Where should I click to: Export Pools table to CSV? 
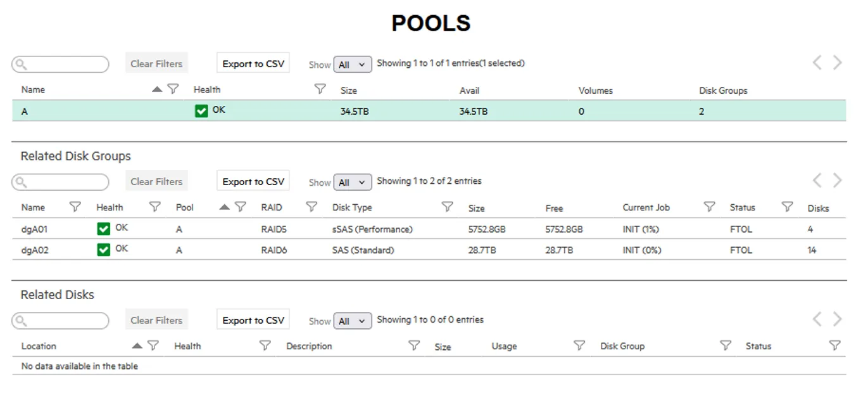tap(253, 64)
